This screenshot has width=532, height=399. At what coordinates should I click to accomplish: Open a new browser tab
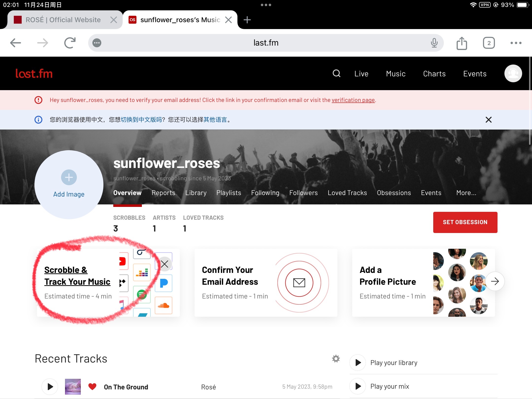(x=247, y=20)
